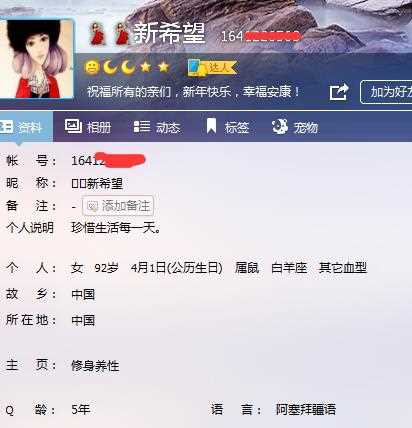Click the first moon level icon
Image resolution: width=412 pixels, height=428 pixels.
coord(110,67)
